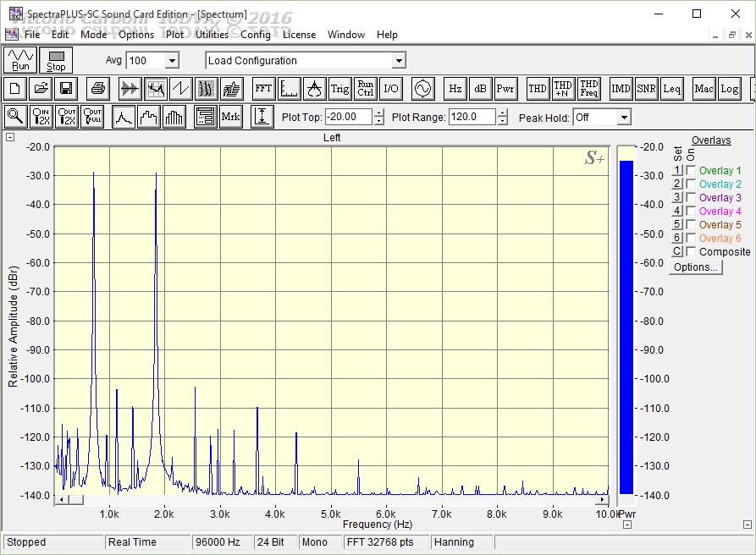756x555 pixels.
Task: Enable Overlay 5 checkbox
Action: tap(691, 224)
